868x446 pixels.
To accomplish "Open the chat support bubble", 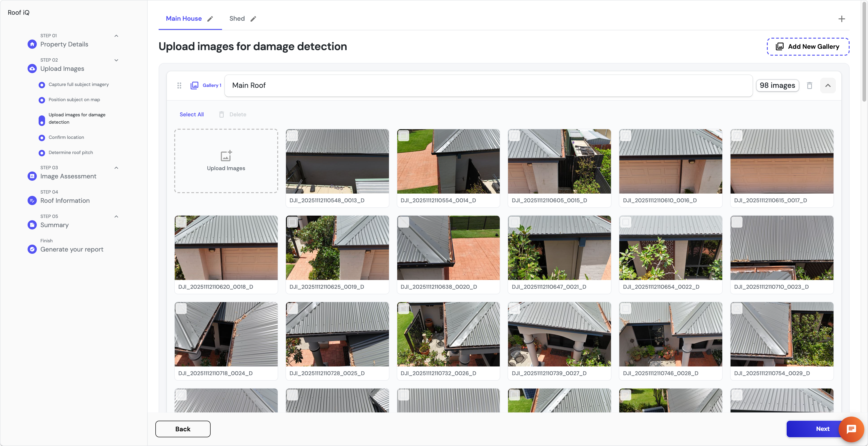I will (851, 429).
